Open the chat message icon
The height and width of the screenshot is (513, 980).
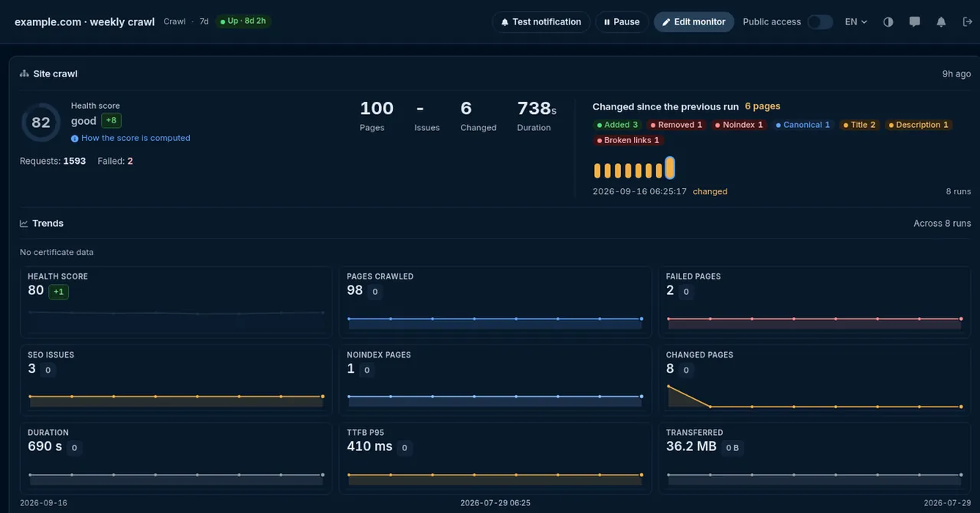point(914,22)
